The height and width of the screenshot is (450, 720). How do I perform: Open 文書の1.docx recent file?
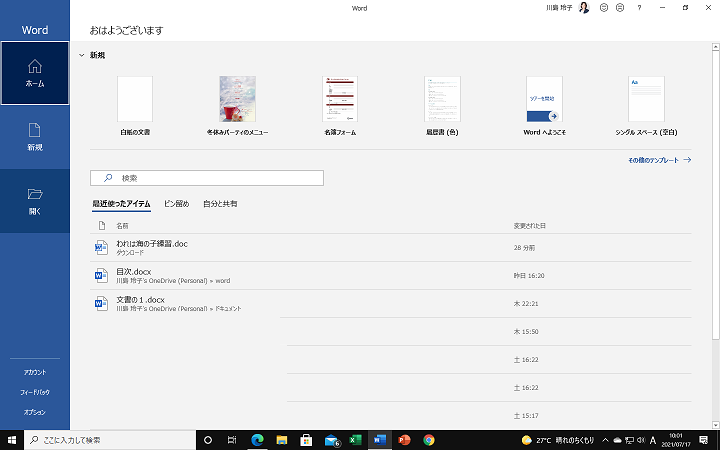[391, 304]
